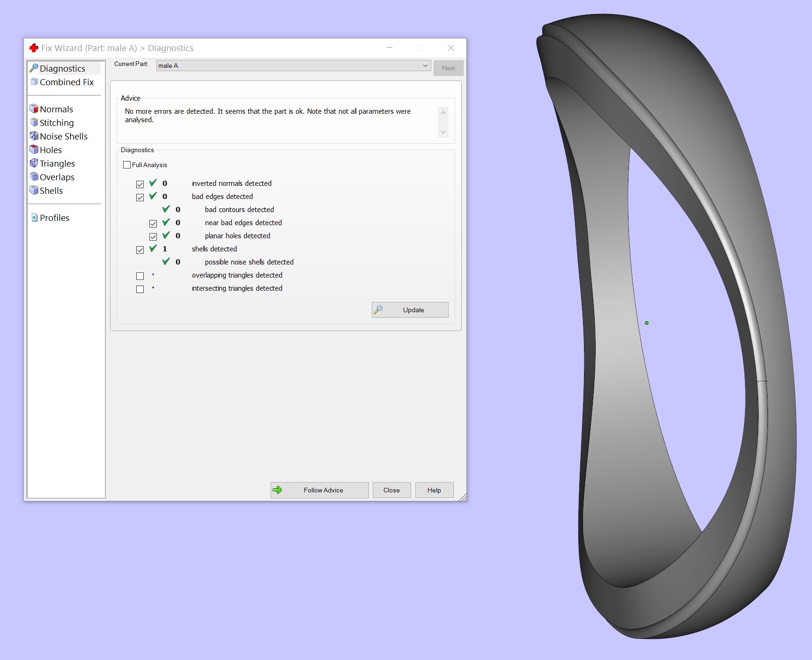Click the Diagnostics magnifier icon in sidebar
Screen dimensions: 812x660
point(34,68)
